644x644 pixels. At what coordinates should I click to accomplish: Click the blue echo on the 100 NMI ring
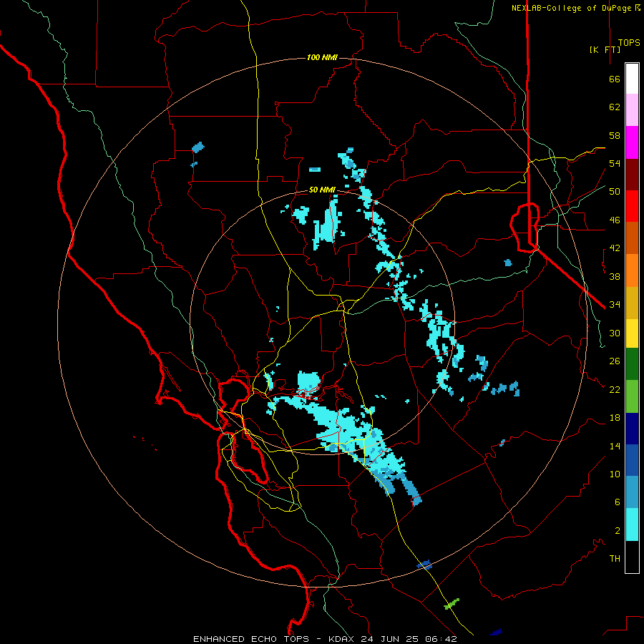(424, 565)
